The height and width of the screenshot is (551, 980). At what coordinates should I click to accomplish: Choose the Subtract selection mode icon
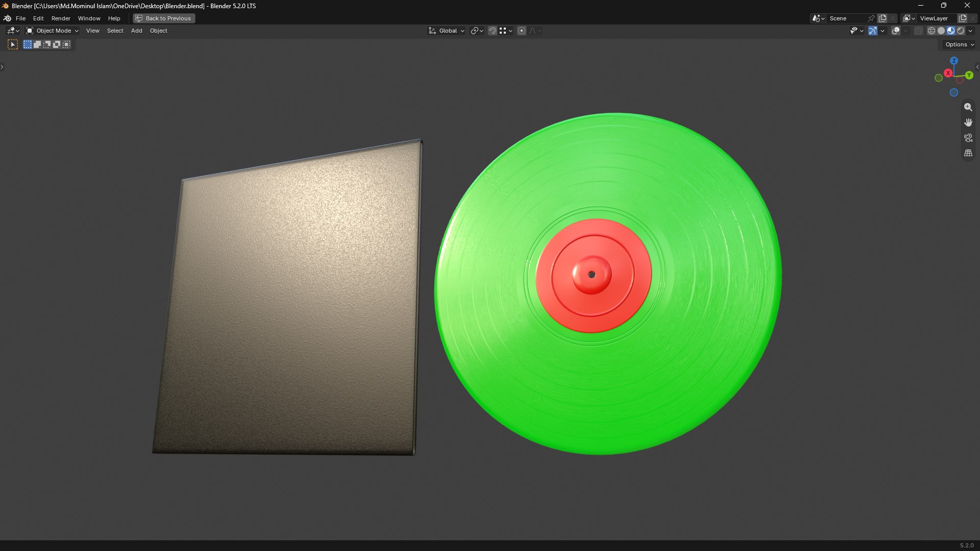coord(47,44)
